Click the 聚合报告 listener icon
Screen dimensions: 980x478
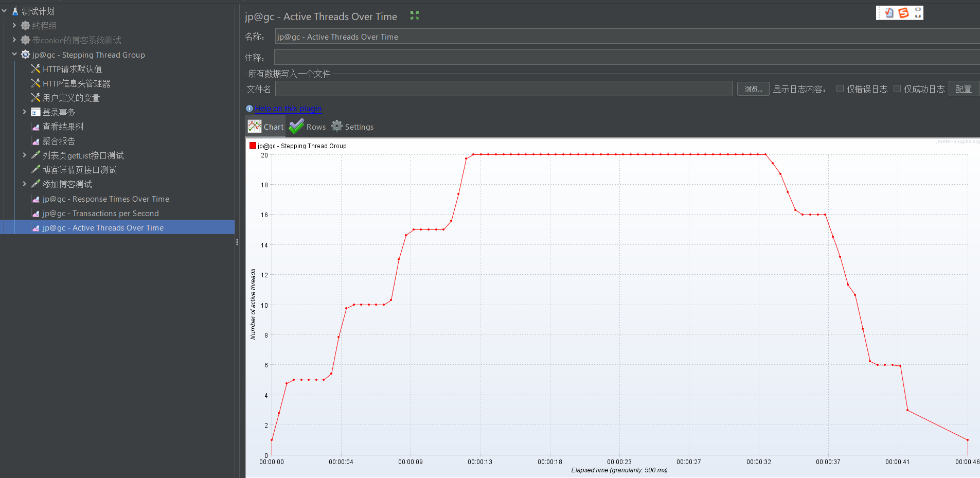pyautogui.click(x=35, y=141)
